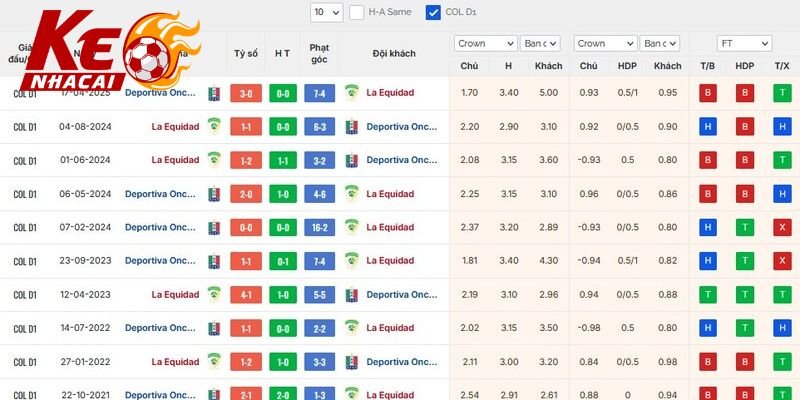Image resolution: width=800 pixels, height=400 pixels.
Task: Click the 16-2 corner kicks badge
Action: coord(319,227)
